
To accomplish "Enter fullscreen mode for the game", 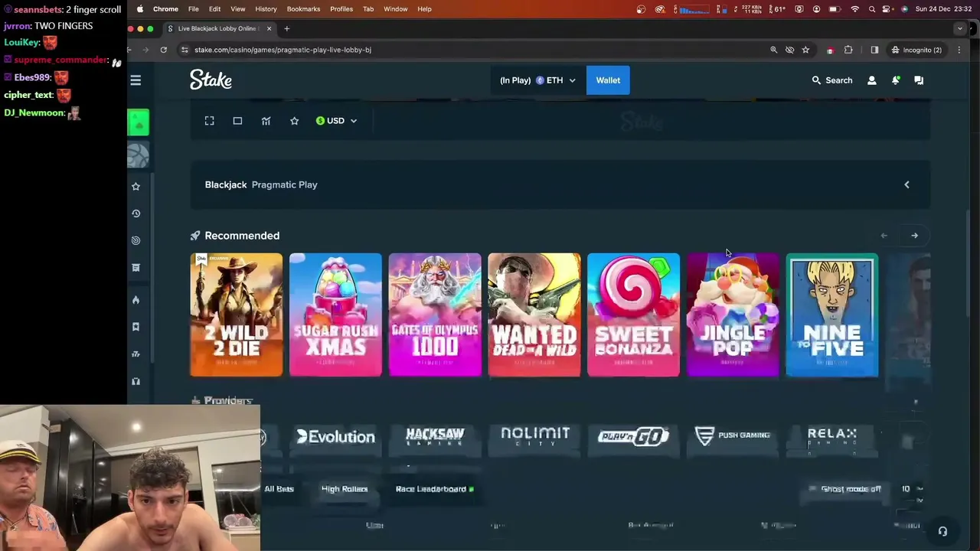I will (209, 121).
